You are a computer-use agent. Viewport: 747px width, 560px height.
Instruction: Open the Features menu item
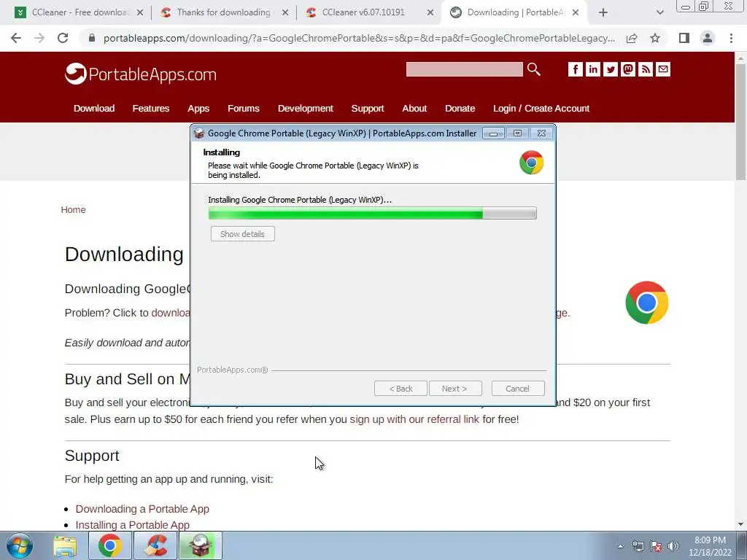click(150, 109)
